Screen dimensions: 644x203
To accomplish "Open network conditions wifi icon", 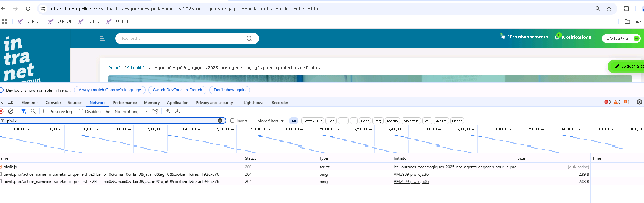I will coord(155,111).
